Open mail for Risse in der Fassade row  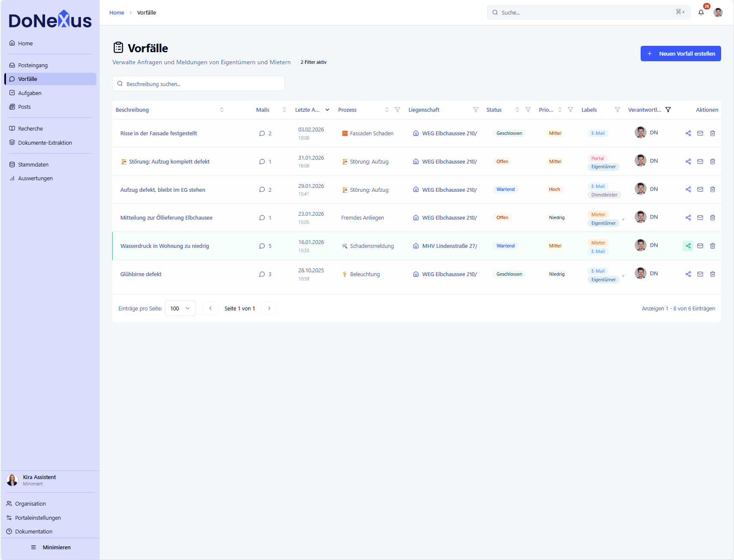click(x=700, y=133)
